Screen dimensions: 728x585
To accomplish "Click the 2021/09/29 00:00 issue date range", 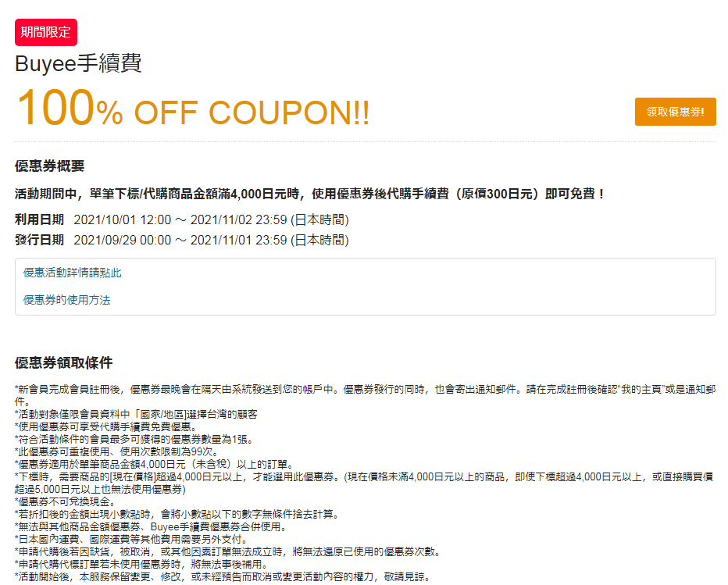I will (x=211, y=240).
